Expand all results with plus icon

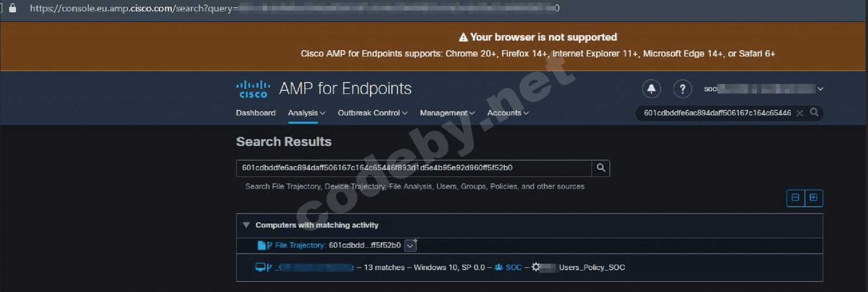click(813, 198)
